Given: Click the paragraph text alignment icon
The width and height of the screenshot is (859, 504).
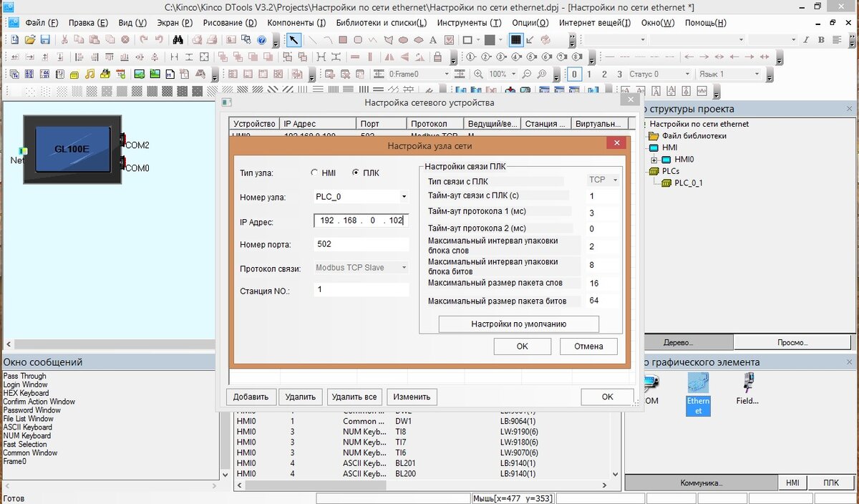Looking at the screenshot, I should (x=836, y=39).
